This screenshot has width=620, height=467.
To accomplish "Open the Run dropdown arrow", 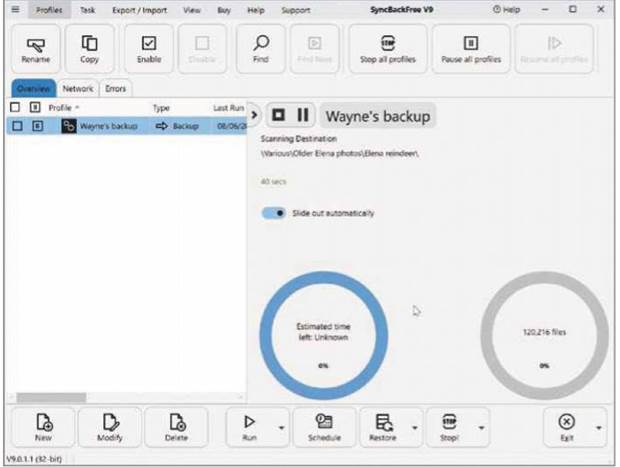I will click(282, 428).
